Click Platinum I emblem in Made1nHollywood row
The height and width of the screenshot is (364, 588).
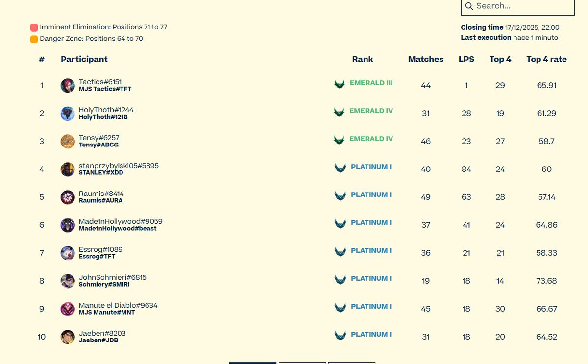tap(341, 224)
